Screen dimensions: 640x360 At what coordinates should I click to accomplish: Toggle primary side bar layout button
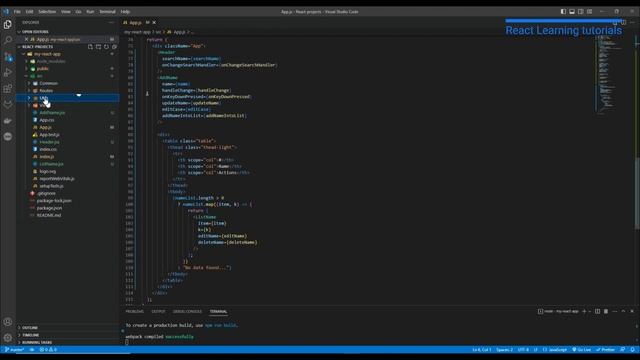563,12
